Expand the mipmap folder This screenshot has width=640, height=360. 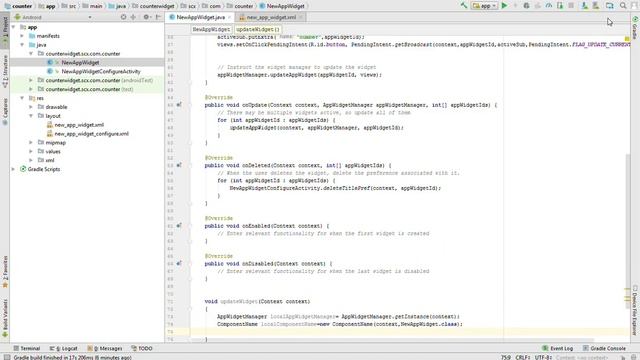click(x=31, y=142)
